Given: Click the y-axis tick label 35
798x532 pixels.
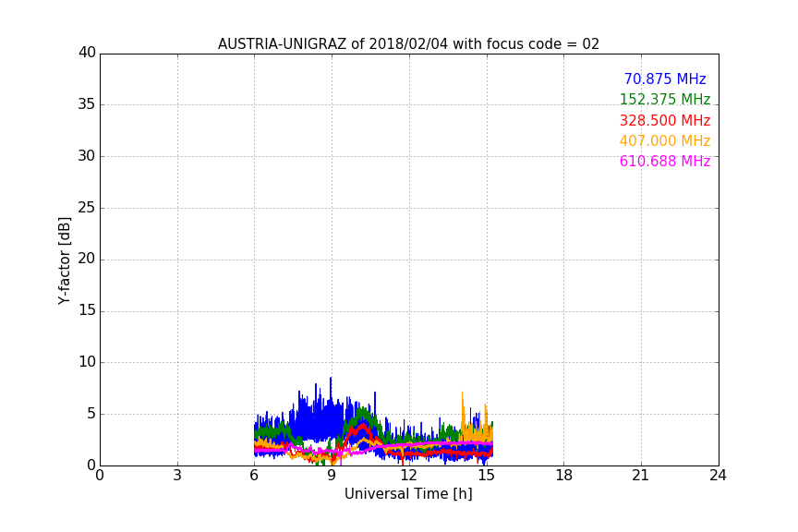Looking at the screenshot, I should click(87, 104).
